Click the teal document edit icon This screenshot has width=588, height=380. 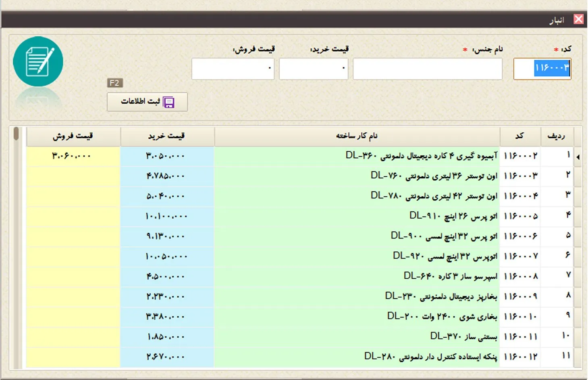pos(38,61)
